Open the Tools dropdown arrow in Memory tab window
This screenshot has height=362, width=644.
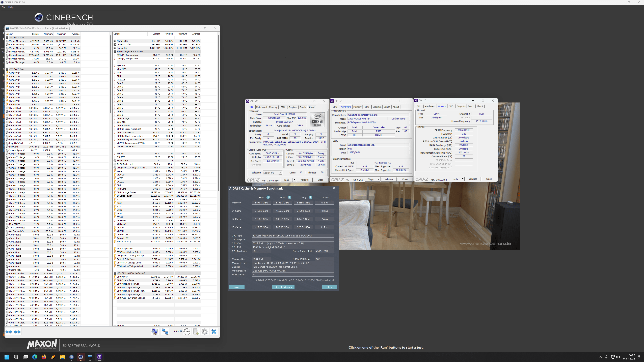(463, 179)
